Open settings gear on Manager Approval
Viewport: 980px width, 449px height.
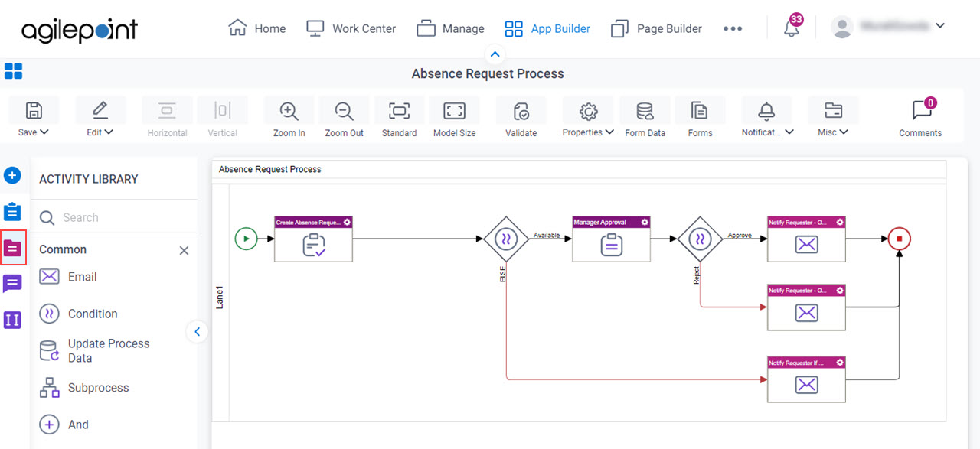(645, 222)
